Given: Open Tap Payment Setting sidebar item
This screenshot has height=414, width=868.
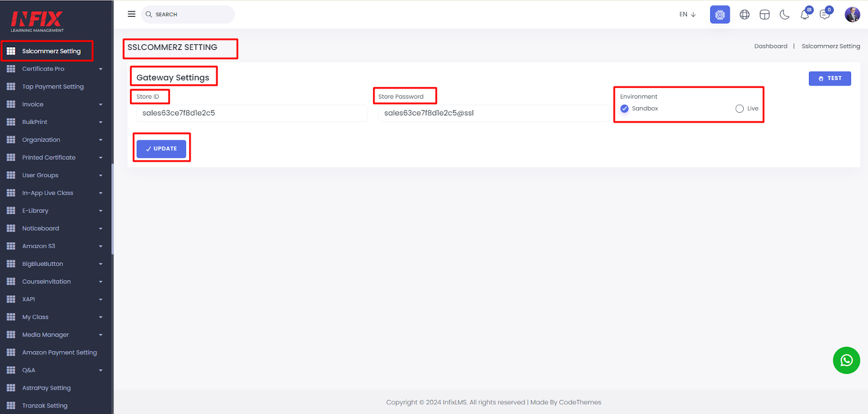Looking at the screenshot, I should click(53, 87).
